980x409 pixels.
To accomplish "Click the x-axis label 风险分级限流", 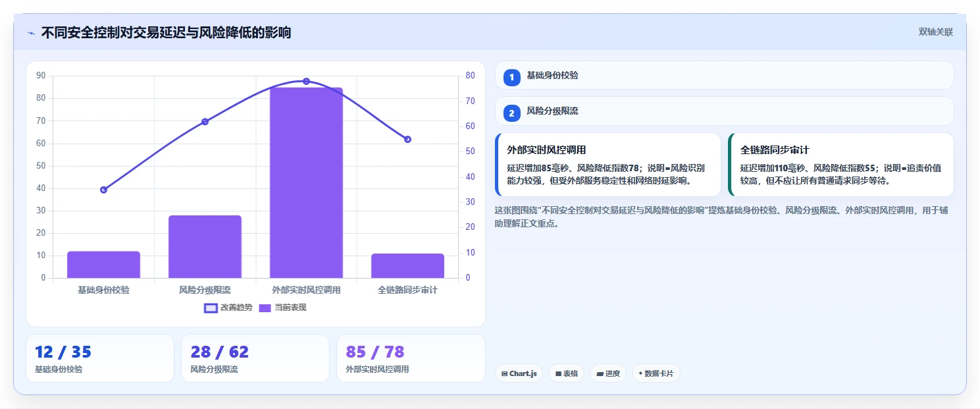I will pos(205,290).
